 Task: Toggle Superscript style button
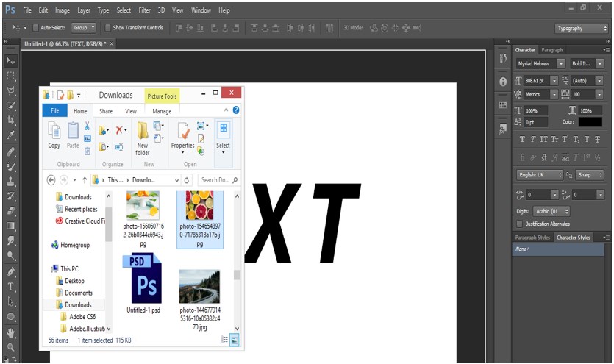[x=565, y=139]
